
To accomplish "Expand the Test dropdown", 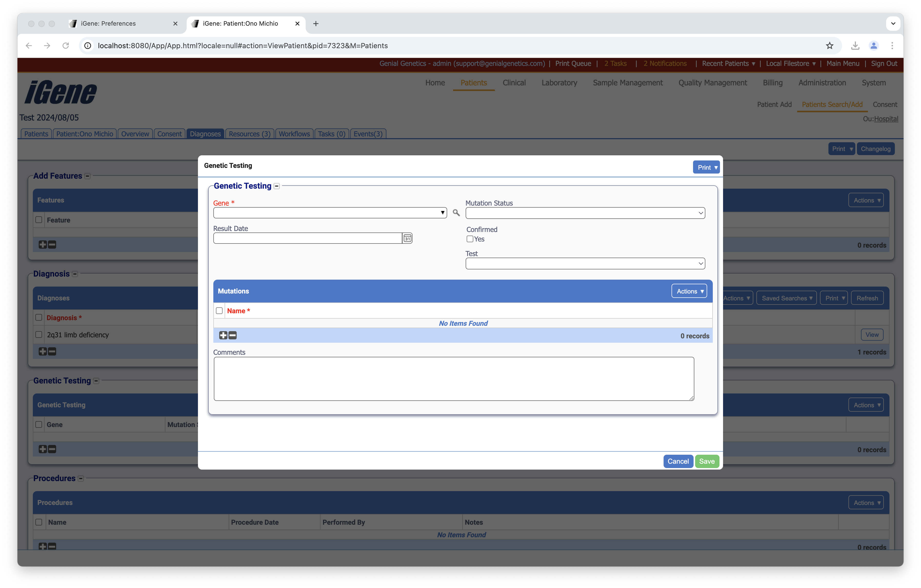I will (585, 263).
